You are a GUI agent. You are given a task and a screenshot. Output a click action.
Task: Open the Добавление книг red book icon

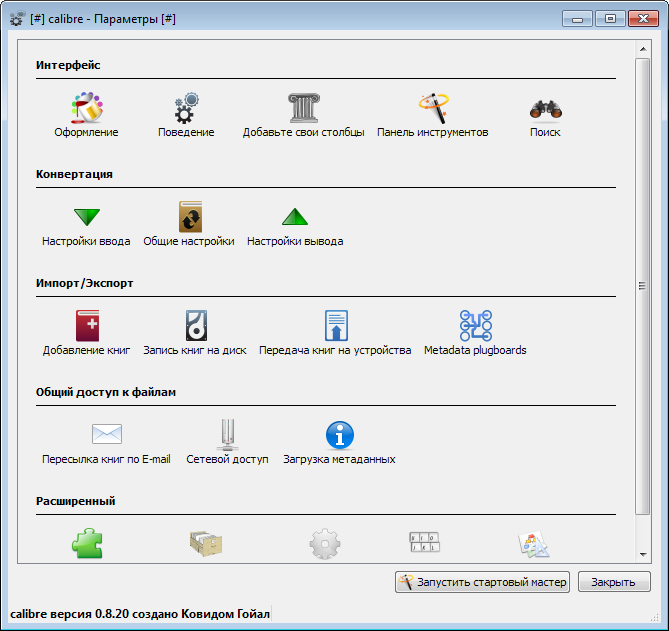pos(87,326)
